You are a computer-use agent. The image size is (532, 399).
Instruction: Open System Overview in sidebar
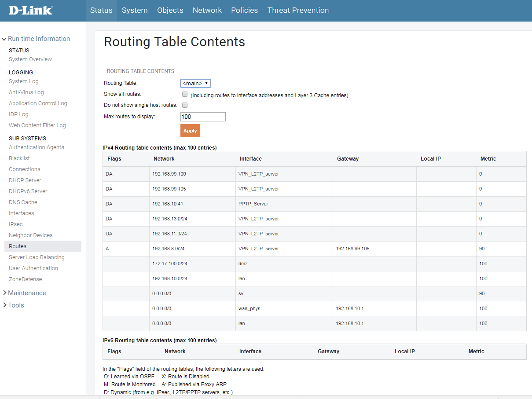(x=30, y=59)
